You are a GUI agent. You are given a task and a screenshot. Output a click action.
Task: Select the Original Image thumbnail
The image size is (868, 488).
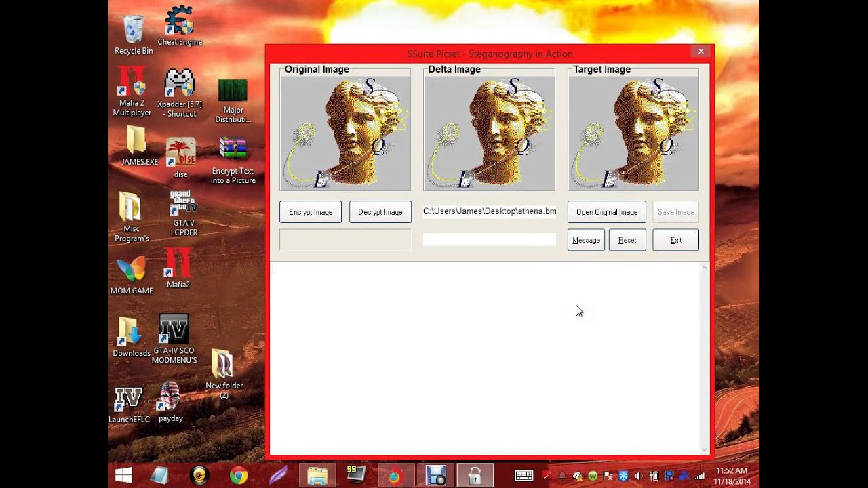point(345,133)
